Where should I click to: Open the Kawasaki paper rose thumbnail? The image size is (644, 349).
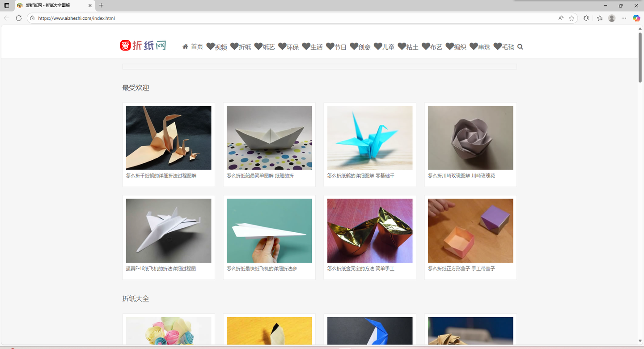click(470, 138)
